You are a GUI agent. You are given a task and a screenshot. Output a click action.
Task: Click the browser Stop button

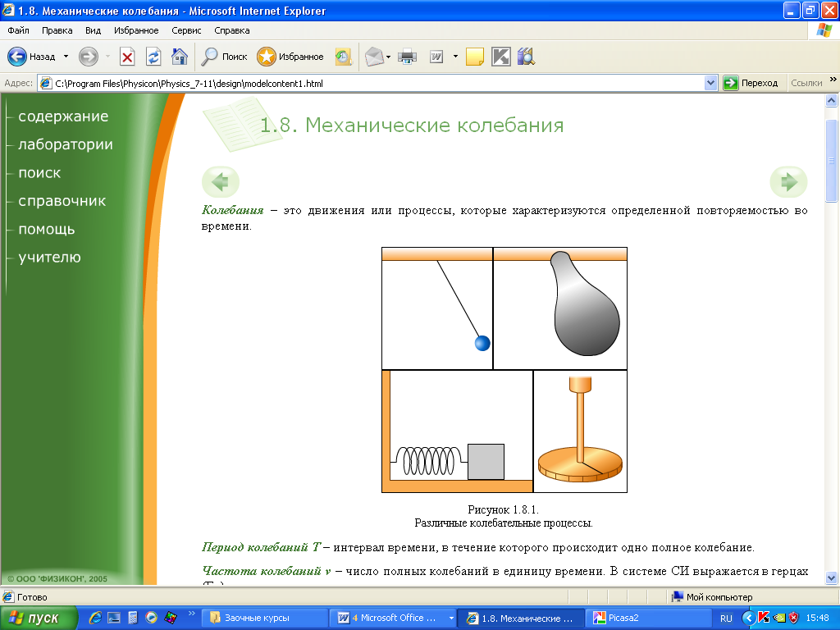[x=127, y=57]
